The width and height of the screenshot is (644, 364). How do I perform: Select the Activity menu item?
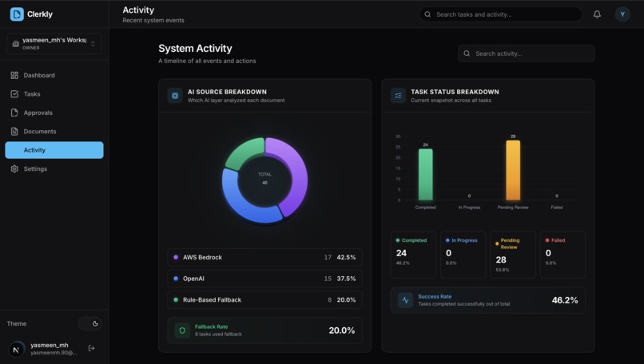point(54,150)
